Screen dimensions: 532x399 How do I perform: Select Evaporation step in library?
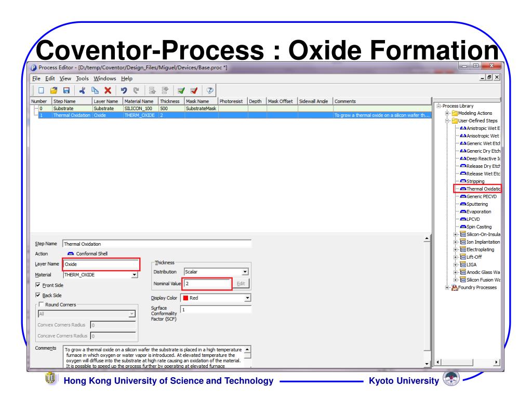476,212
